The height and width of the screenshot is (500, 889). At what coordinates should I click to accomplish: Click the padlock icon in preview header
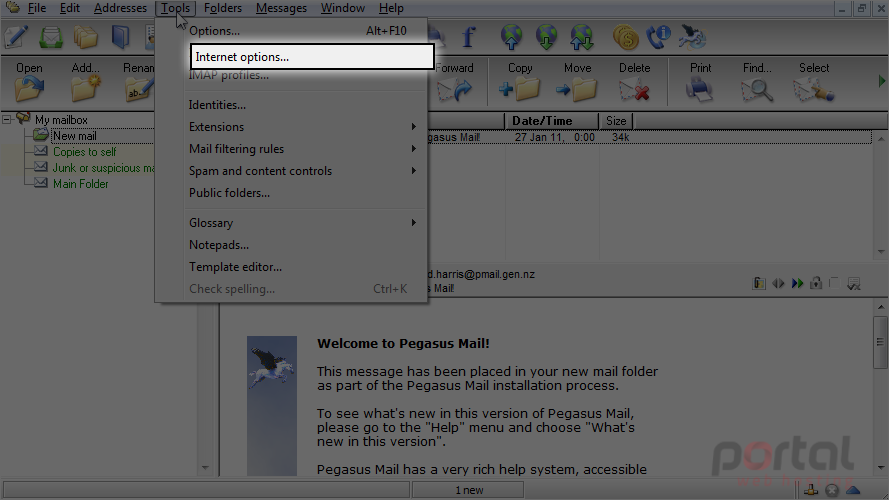816,283
